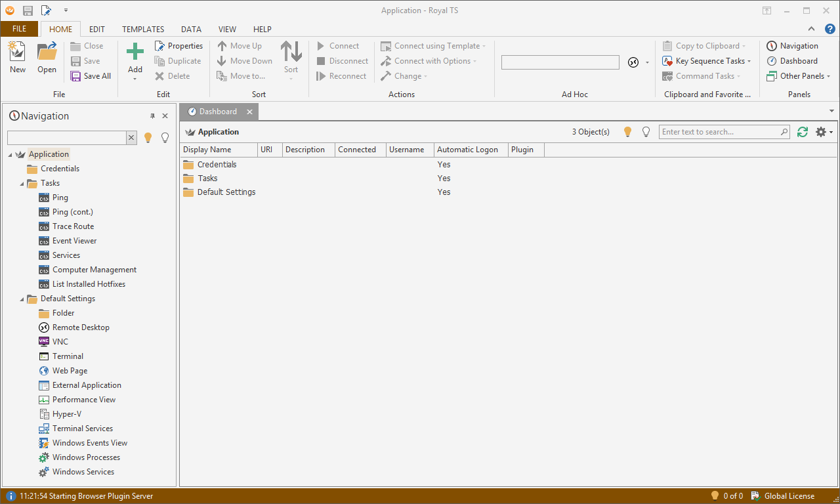Screen dimensions: 840x504
Task: Open Quick Access toolbar customize dropdown
Action: (x=66, y=10)
